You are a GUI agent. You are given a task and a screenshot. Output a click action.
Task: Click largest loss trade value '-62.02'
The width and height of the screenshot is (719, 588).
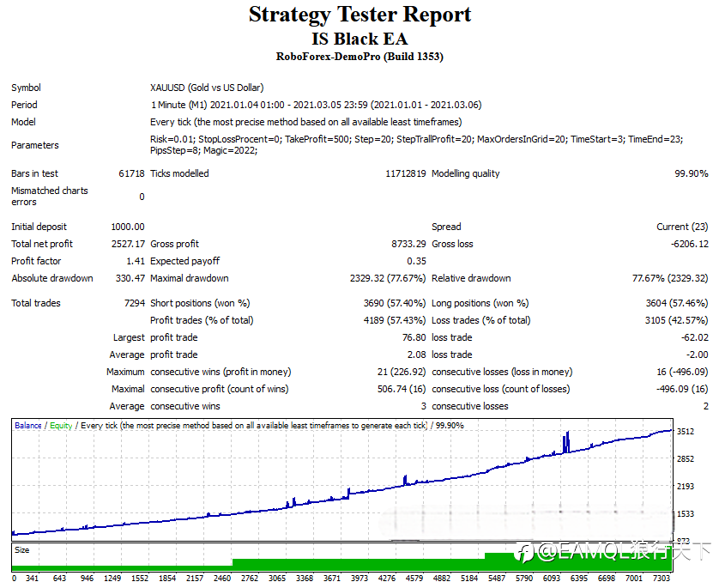click(x=695, y=337)
